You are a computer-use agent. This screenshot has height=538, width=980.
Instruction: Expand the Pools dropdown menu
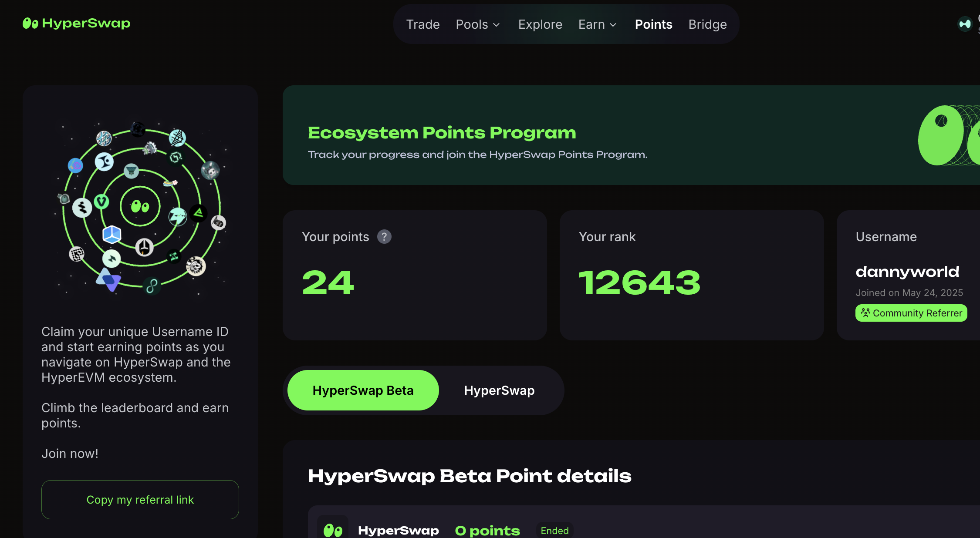point(478,24)
